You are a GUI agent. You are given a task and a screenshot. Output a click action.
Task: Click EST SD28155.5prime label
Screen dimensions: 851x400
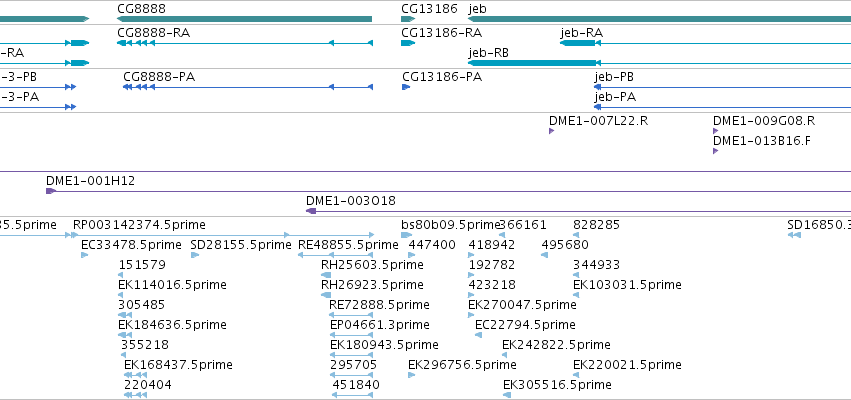click(x=241, y=245)
